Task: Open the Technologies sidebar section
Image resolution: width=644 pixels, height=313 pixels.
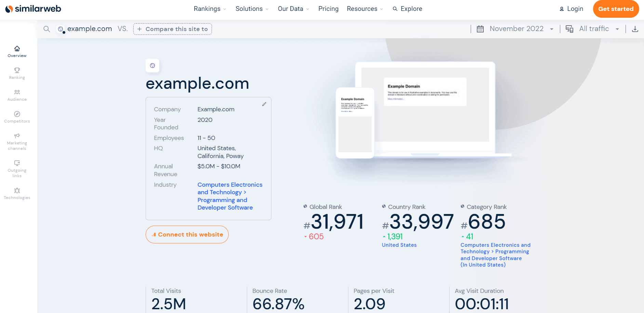Action: tap(17, 194)
